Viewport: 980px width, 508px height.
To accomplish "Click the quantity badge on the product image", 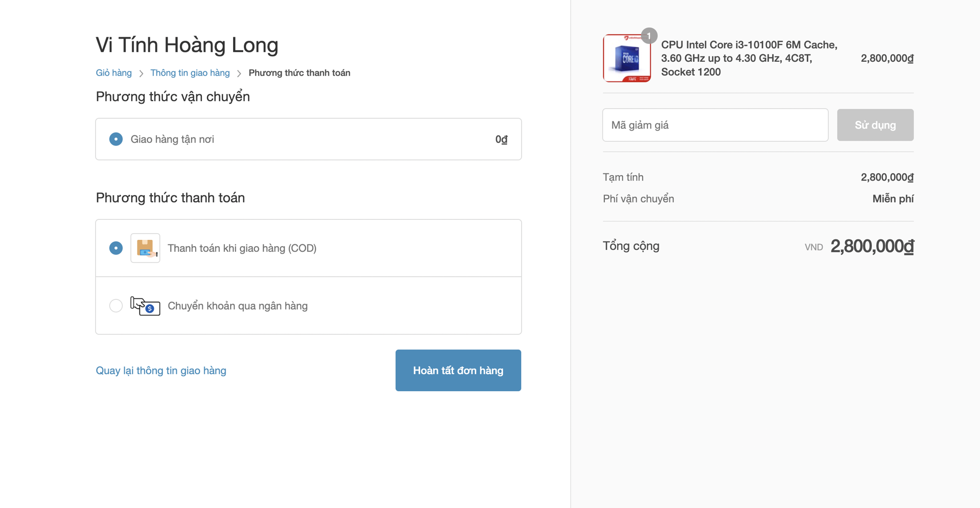I will tap(649, 36).
